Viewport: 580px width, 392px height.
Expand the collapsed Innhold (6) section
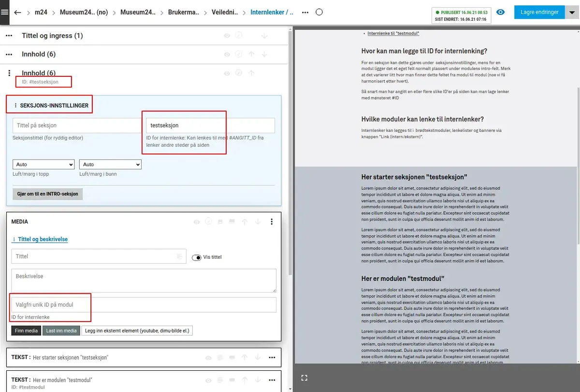[39, 55]
